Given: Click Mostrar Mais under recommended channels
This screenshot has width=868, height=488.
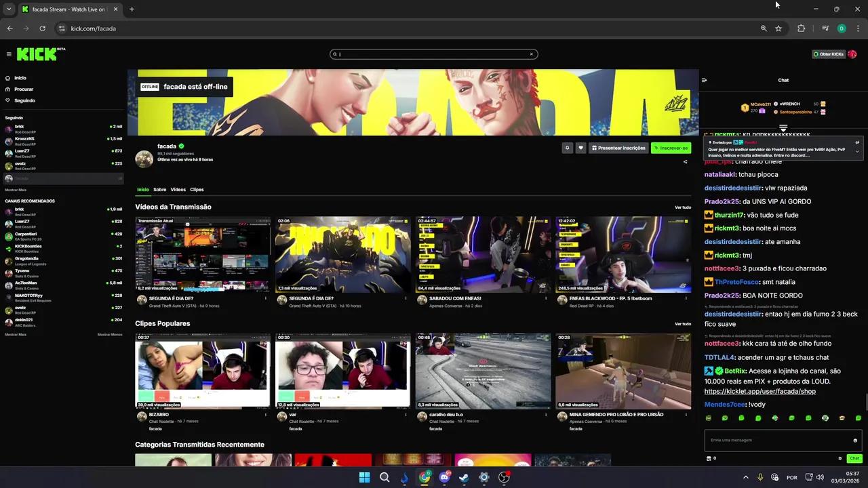Looking at the screenshot, I should click(x=16, y=334).
